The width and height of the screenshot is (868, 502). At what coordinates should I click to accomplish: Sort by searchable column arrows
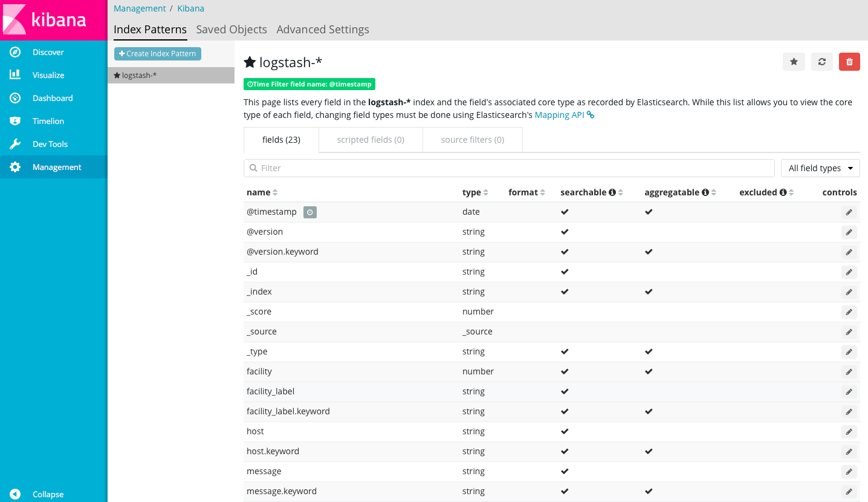click(x=621, y=192)
